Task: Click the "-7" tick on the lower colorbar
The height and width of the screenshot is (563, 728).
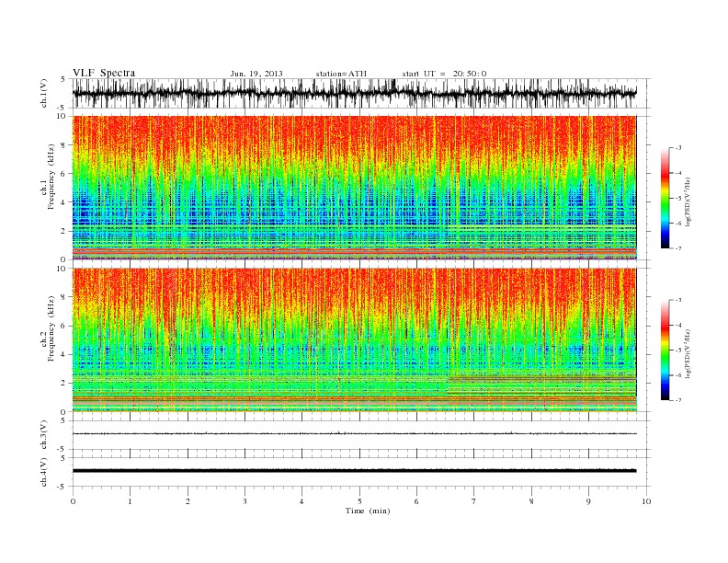Action: click(x=677, y=400)
